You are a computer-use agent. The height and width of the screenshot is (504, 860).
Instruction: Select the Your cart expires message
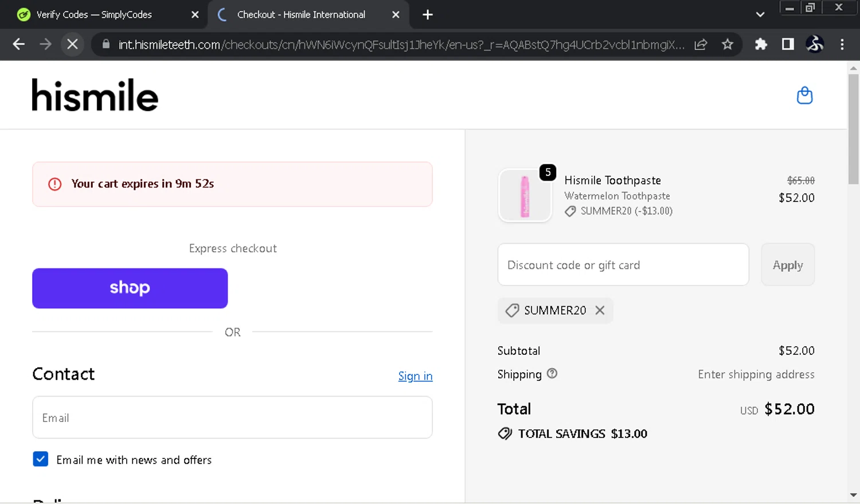142,184
